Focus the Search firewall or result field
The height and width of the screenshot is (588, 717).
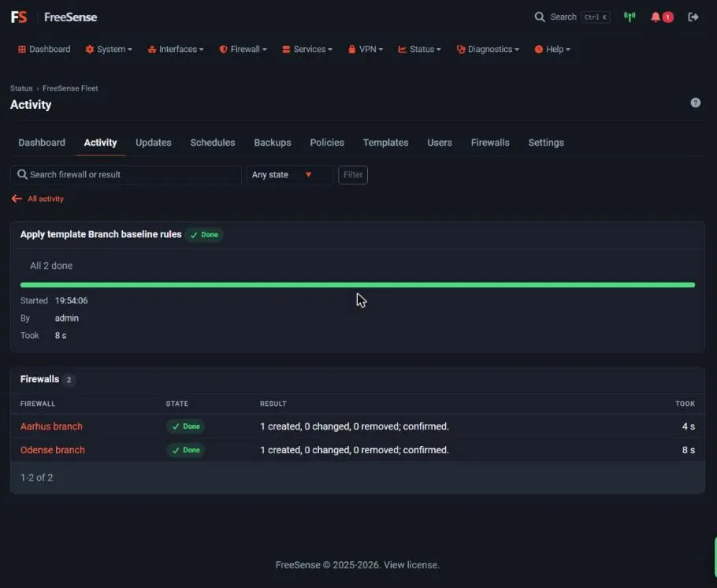pos(126,175)
